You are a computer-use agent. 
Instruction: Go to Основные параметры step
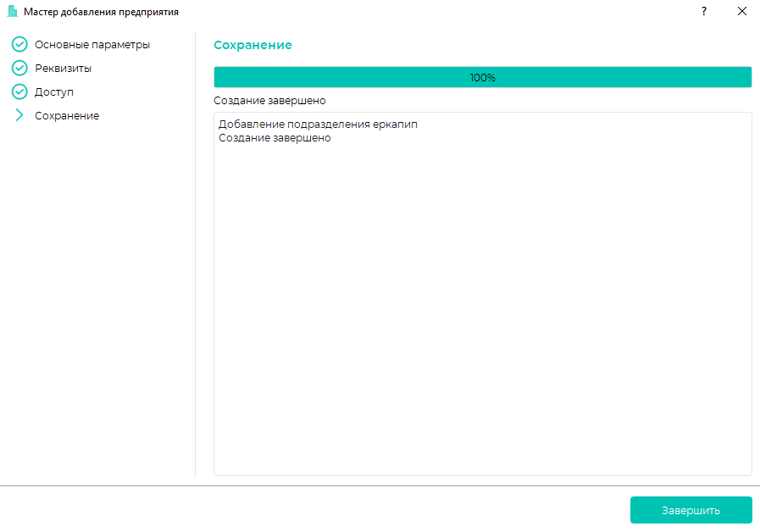click(x=92, y=45)
